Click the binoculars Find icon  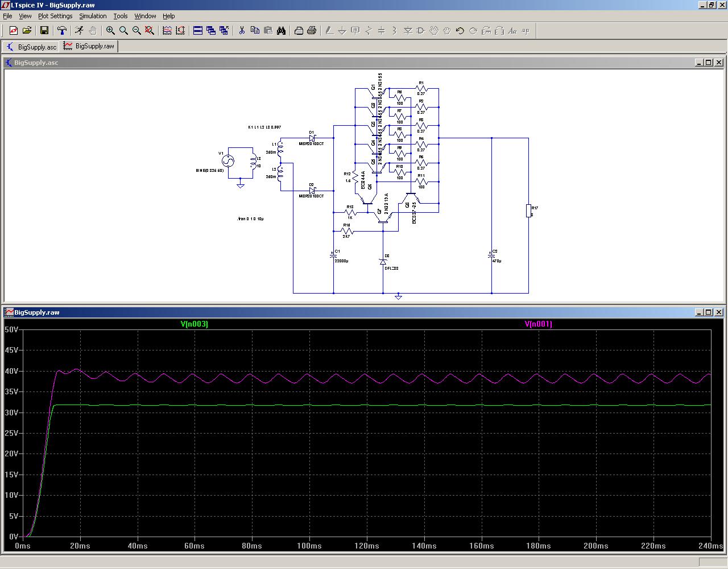(x=281, y=31)
